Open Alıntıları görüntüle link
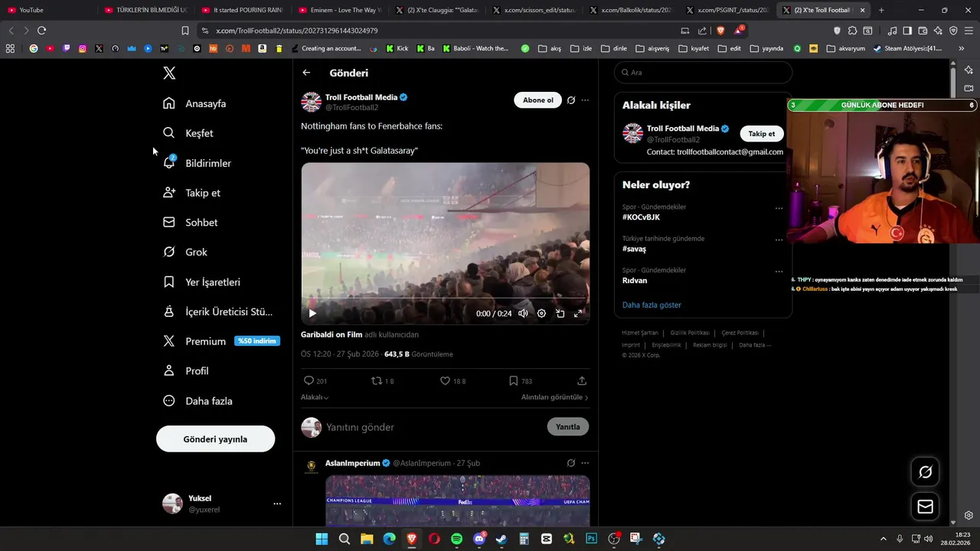Screen dimensions: 980x551 click(555, 397)
